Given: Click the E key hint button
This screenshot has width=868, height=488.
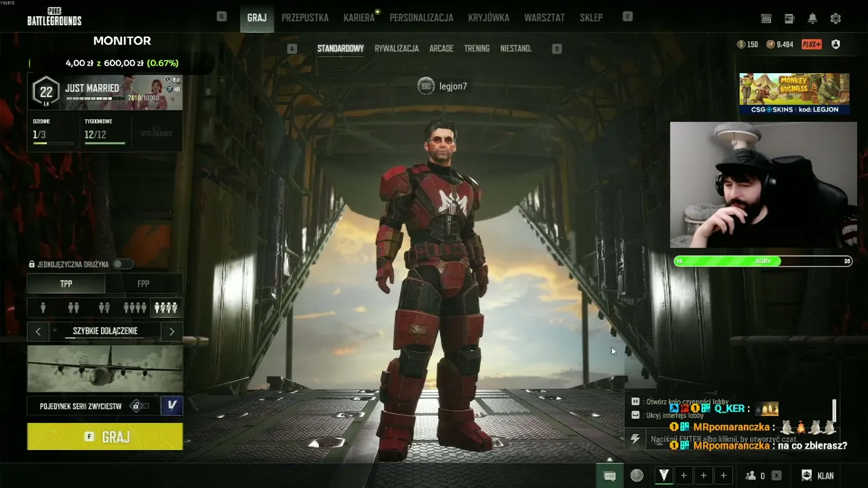Looking at the screenshot, I should 628,16.
